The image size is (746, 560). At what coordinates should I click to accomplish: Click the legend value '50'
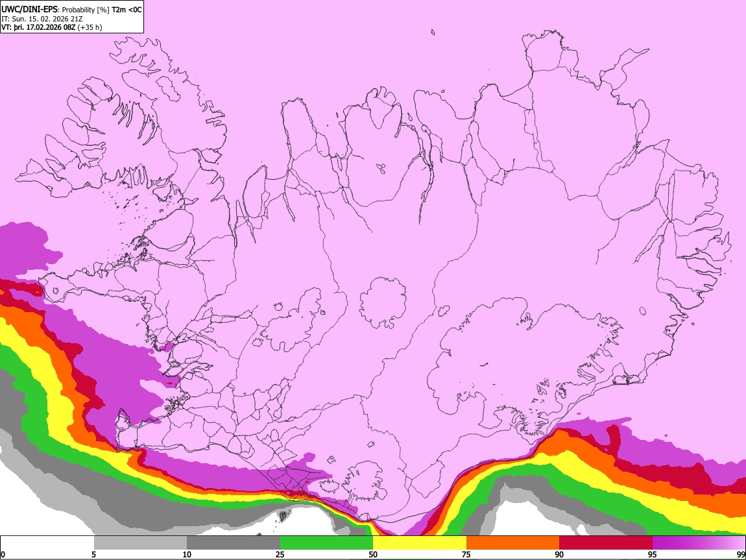[373, 554]
